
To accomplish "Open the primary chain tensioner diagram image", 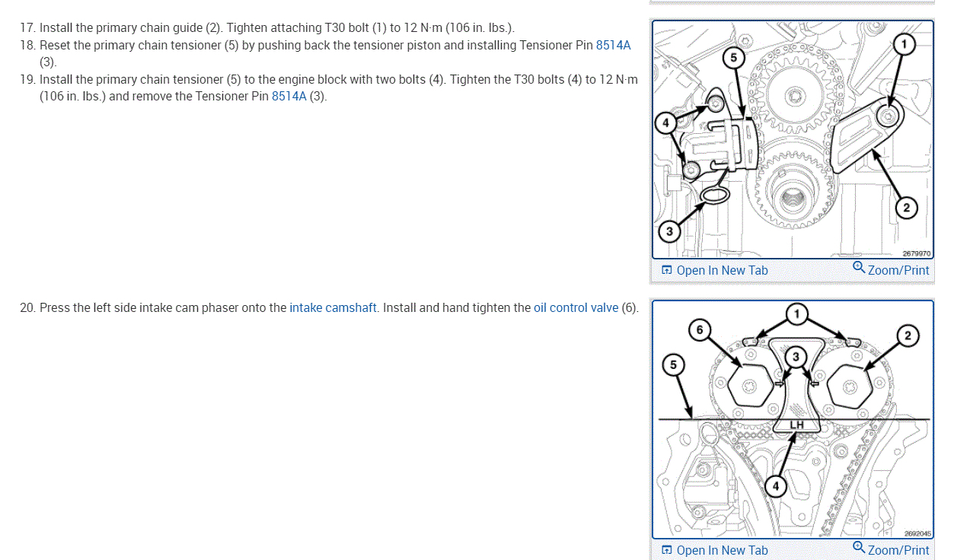I will coord(793,139).
